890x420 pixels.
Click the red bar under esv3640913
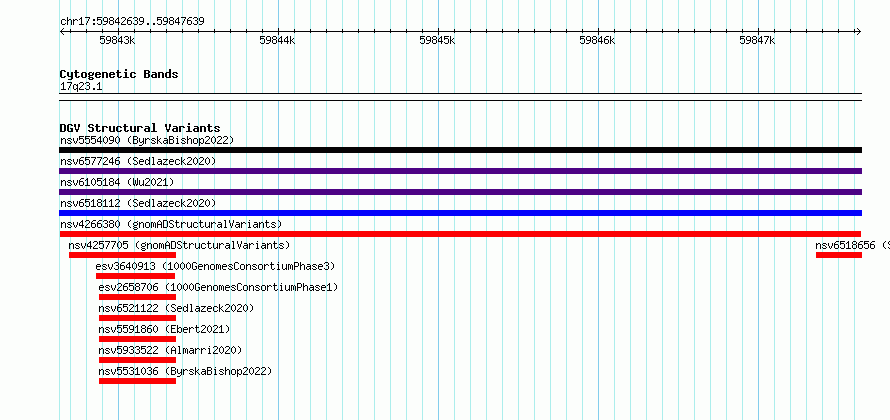[136, 276]
